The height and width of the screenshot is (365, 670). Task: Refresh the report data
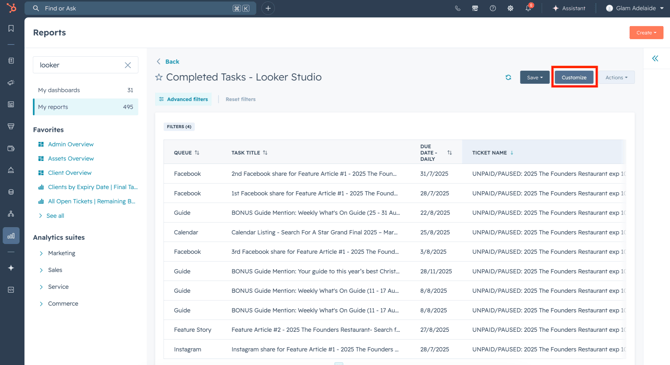pyautogui.click(x=508, y=77)
